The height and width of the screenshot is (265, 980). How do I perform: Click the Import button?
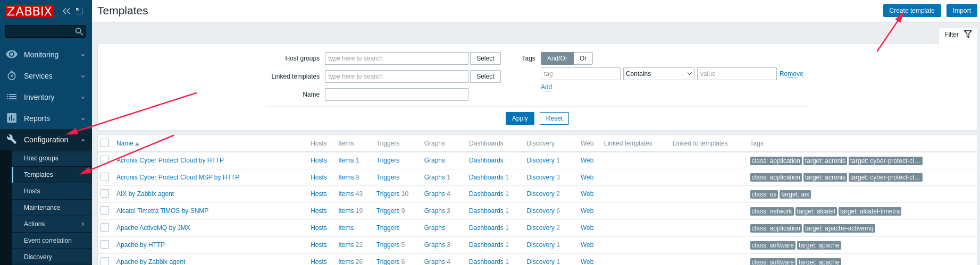coord(961,11)
